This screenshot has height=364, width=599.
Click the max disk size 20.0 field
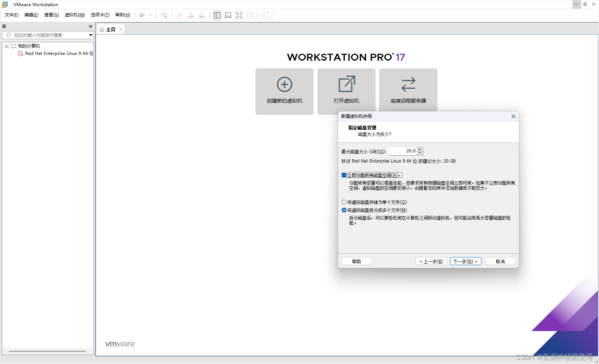[x=402, y=151]
